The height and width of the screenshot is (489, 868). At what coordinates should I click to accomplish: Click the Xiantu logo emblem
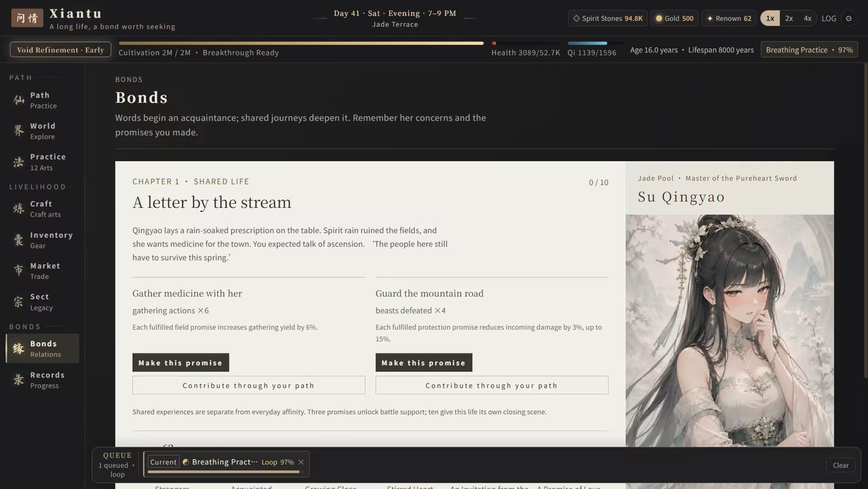point(27,18)
